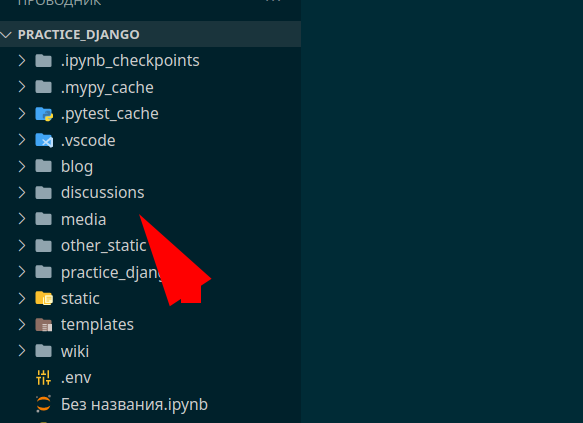Image resolution: width=583 pixels, height=423 pixels.
Task: Click the static folder yellow icon
Action: click(x=44, y=298)
